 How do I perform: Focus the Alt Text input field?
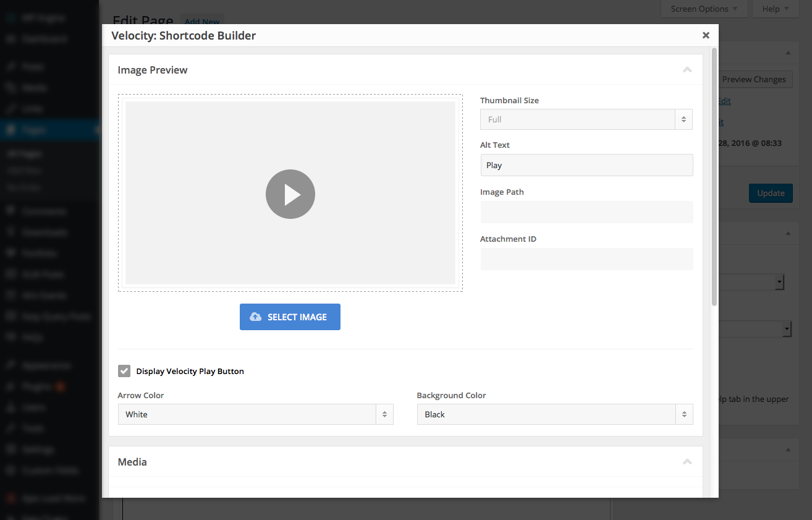(586, 165)
